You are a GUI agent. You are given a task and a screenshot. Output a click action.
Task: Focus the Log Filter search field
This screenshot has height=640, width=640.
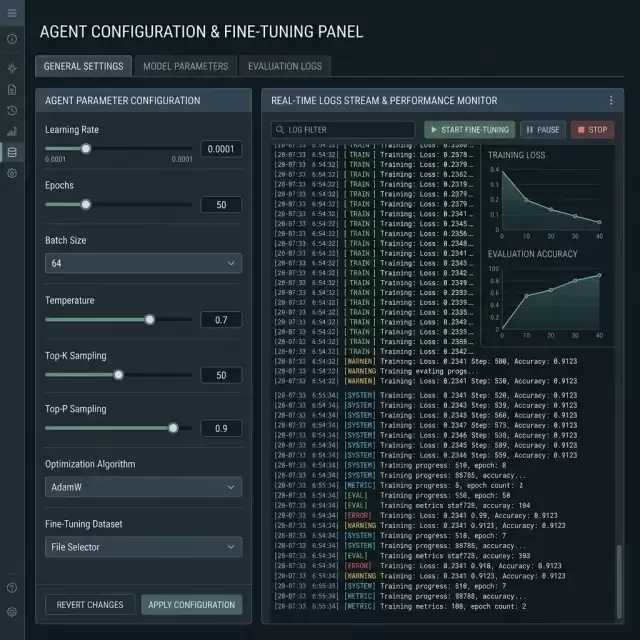click(x=342, y=130)
